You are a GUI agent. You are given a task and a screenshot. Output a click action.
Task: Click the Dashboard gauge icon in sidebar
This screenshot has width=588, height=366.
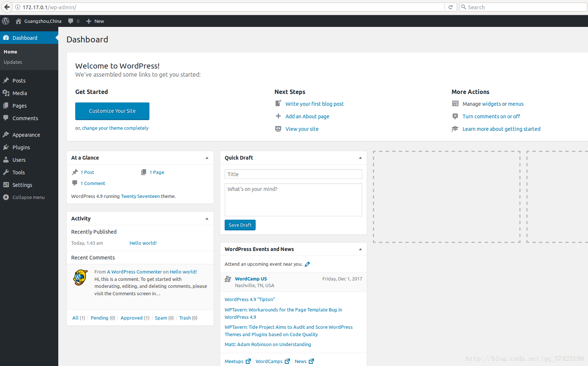pyautogui.click(x=6, y=38)
